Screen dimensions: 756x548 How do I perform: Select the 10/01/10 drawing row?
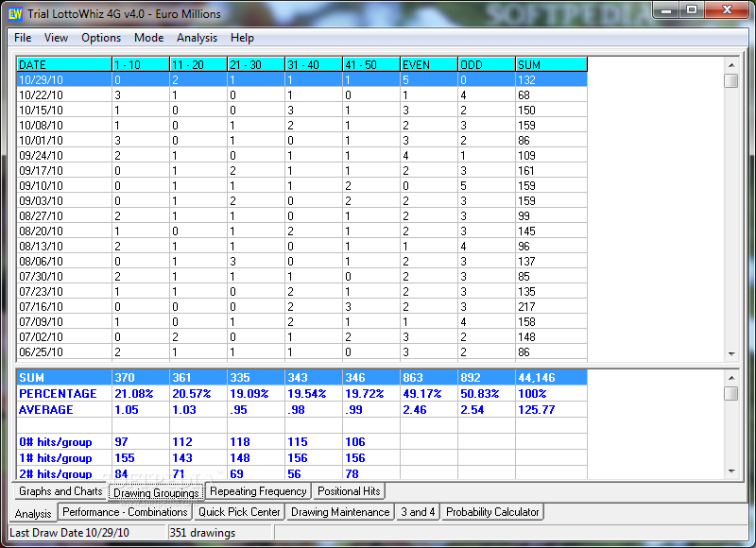click(301, 140)
